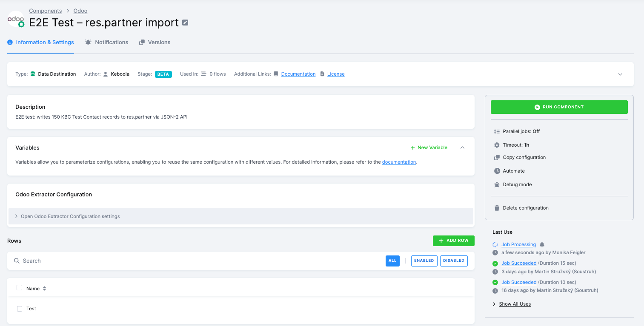This screenshot has width=644, height=326.
Task: Check the Test row checkbox
Action: pyautogui.click(x=19, y=308)
